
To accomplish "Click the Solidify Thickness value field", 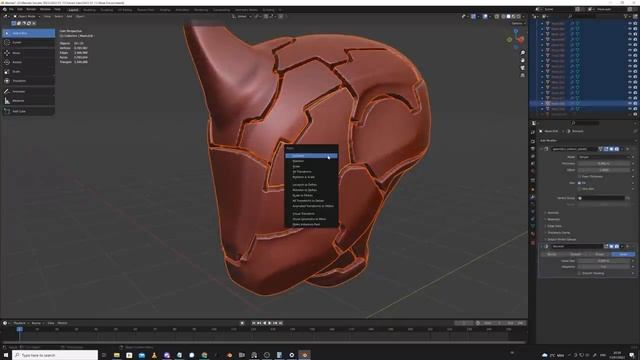I will click(604, 163).
